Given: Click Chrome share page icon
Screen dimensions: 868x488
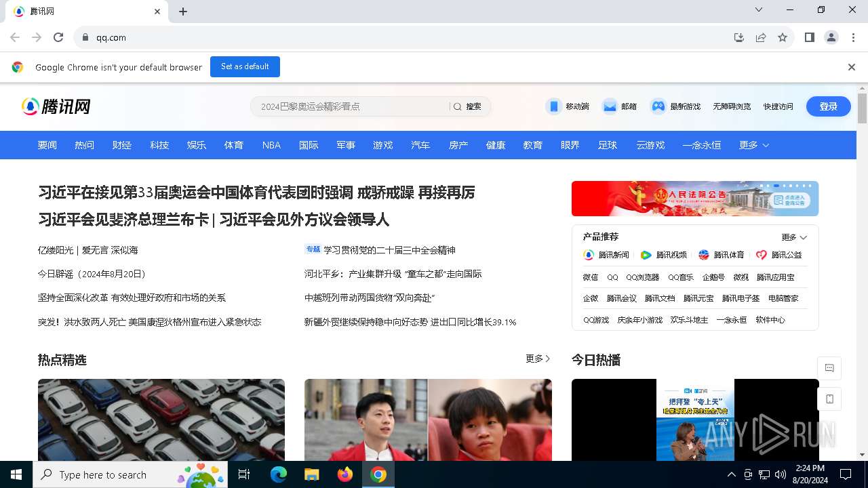Looking at the screenshot, I should pyautogui.click(x=761, y=37).
